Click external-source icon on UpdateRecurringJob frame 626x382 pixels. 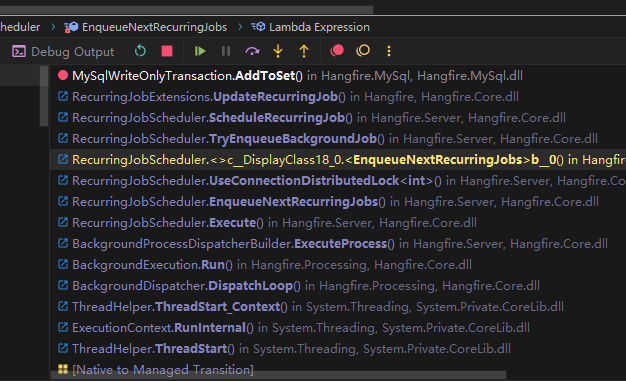(x=63, y=96)
